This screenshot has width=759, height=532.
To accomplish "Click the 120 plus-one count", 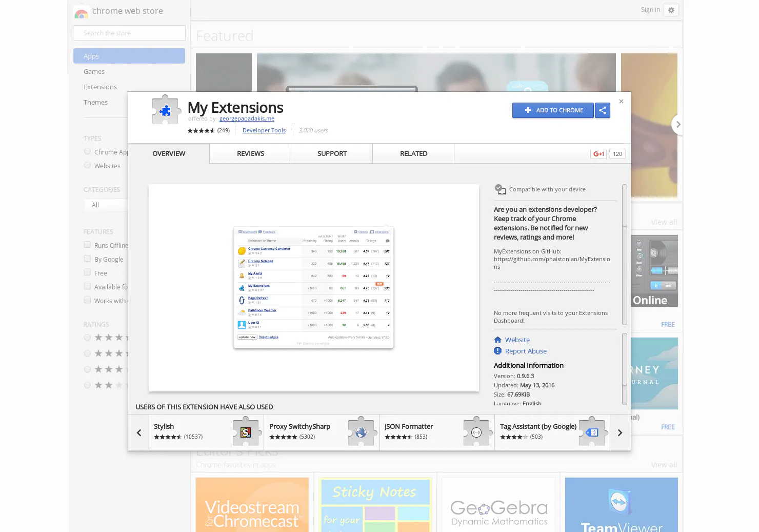I will tap(617, 154).
